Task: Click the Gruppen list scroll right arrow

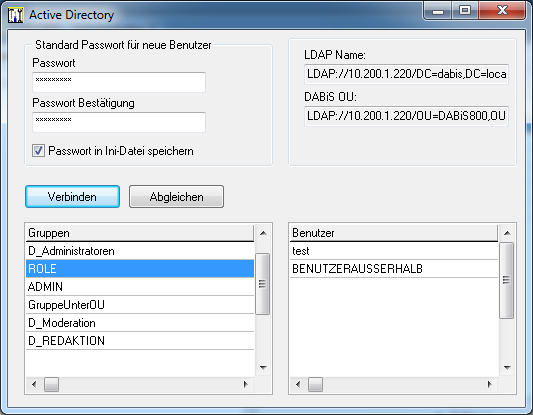Action: coord(246,384)
